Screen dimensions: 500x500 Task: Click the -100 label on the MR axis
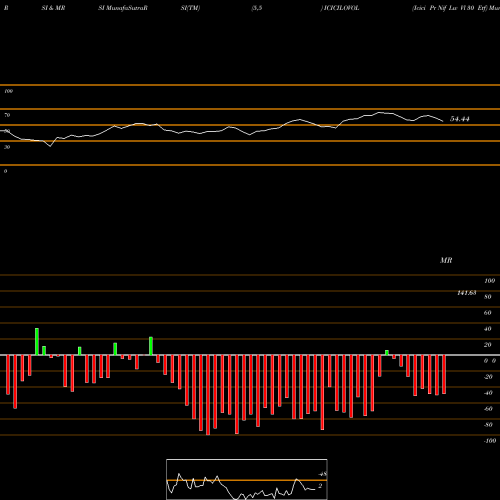tap(490, 441)
